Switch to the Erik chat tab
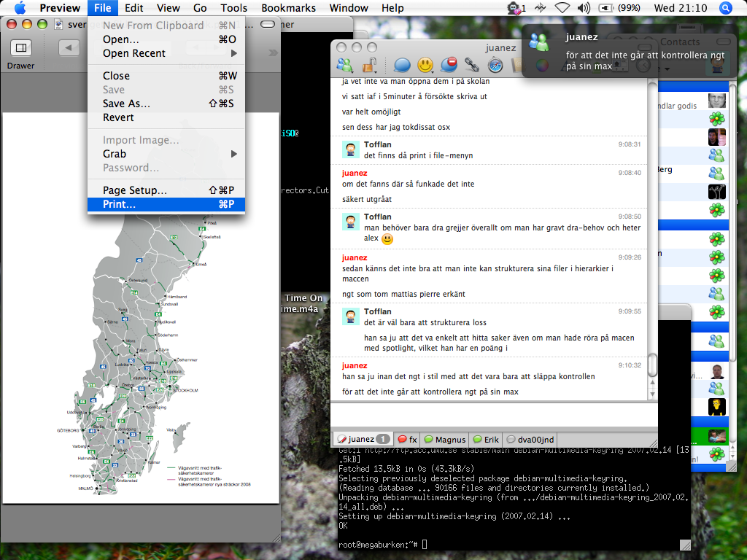 486,439
